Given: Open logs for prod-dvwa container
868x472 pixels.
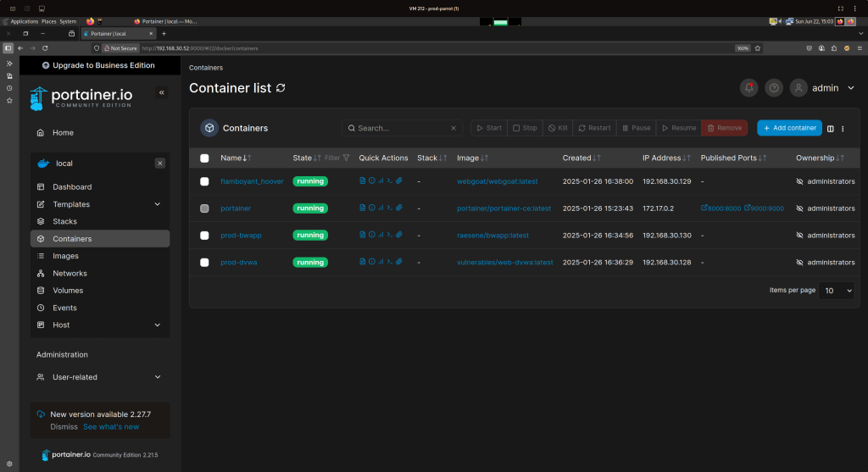Looking at the screenshot, I should point(363,262).
